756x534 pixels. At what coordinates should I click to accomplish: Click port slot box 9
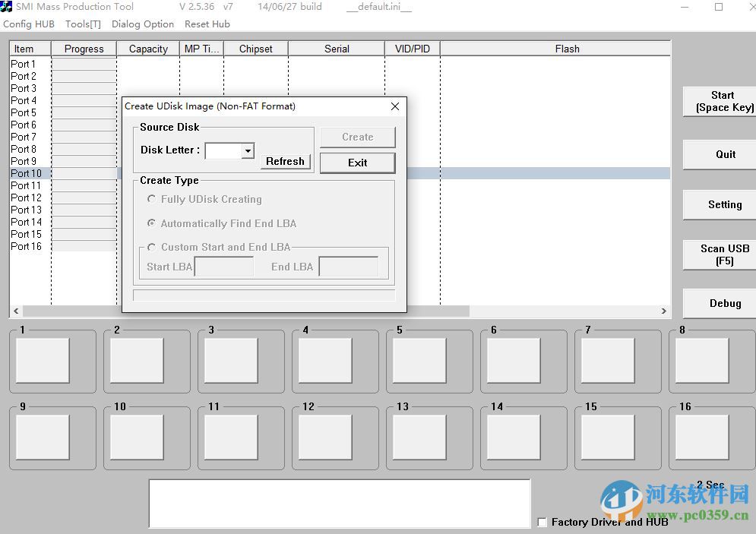click(x=43, y=437)
